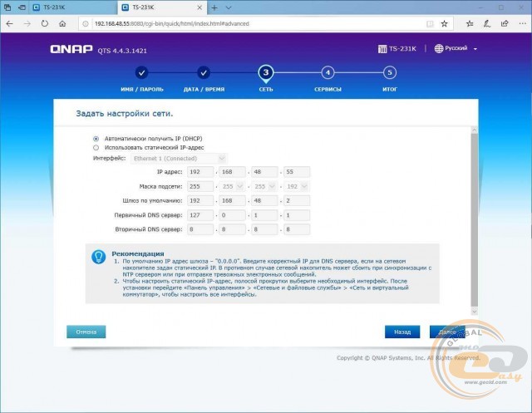Image resolution: width=532 pixels, height=413 pixels.
Task: Open the Русский language dropdown
Action: pos(456,48)
